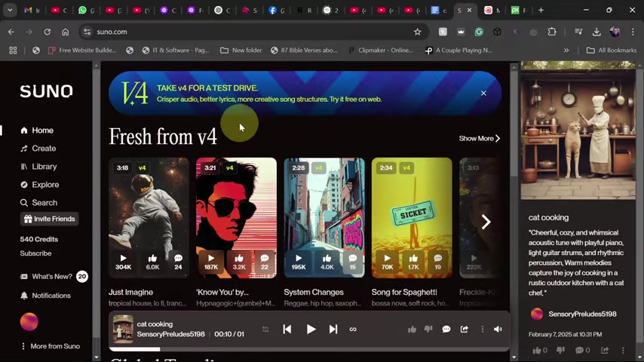Open comments on System Changes
The image size is (644, 362).
(352, 262)
